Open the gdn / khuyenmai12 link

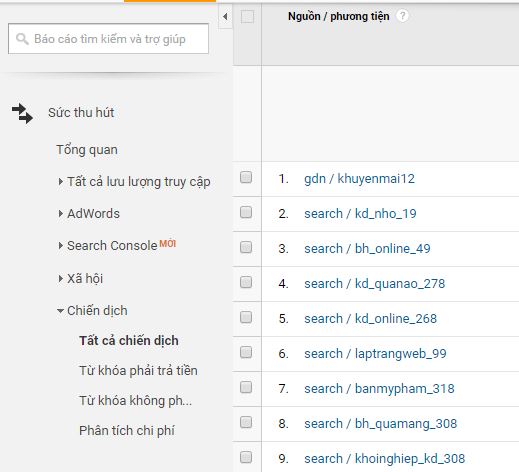tap(359, 179)
